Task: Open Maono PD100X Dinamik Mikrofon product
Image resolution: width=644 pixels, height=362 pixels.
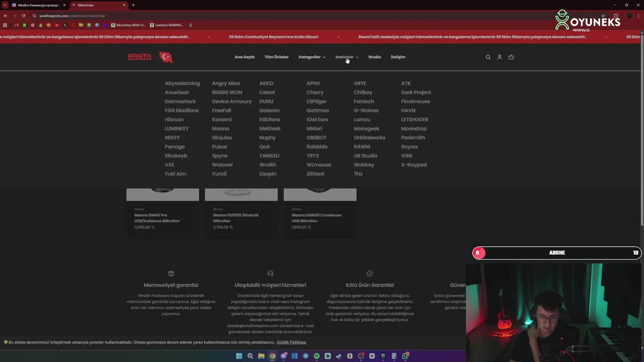Action: (x=235, y=218)
